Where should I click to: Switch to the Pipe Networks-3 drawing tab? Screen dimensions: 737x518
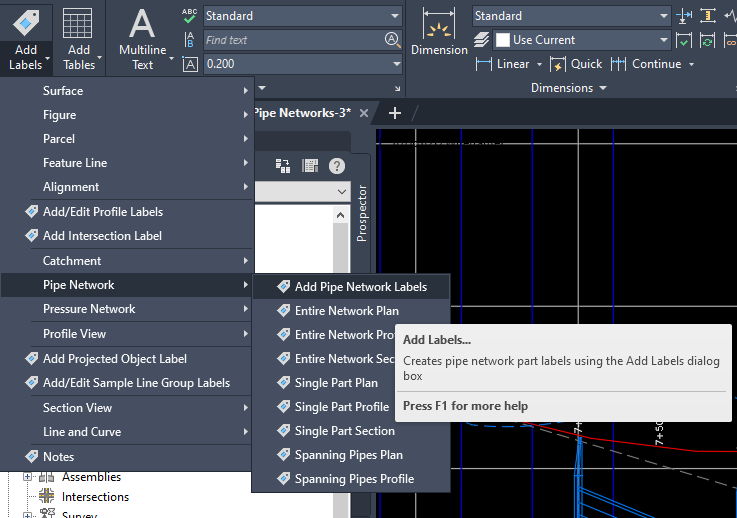click(x=302, y=113)
